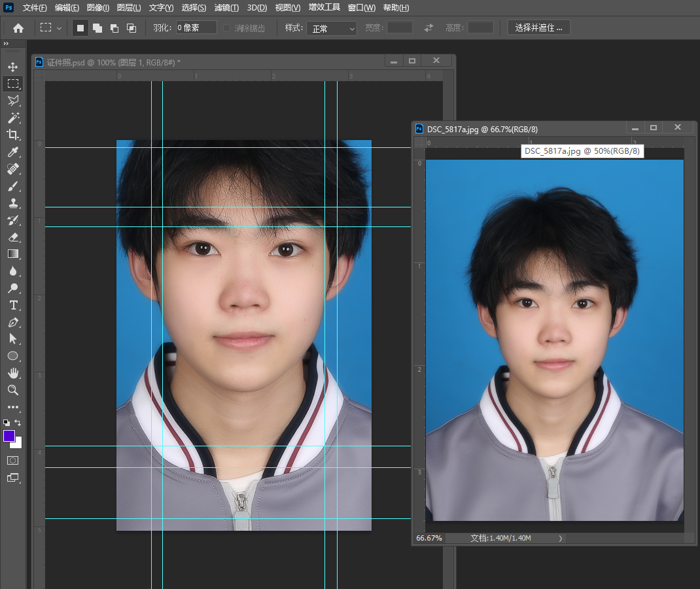
Task: Select the Horizontal Type tool
Action: tap(13, 305)
